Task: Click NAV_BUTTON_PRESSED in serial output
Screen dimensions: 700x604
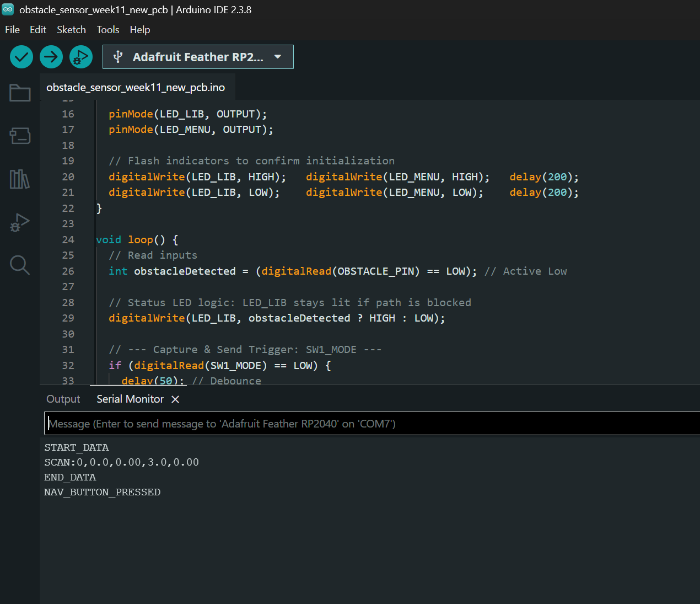Action: click(102, 492)
